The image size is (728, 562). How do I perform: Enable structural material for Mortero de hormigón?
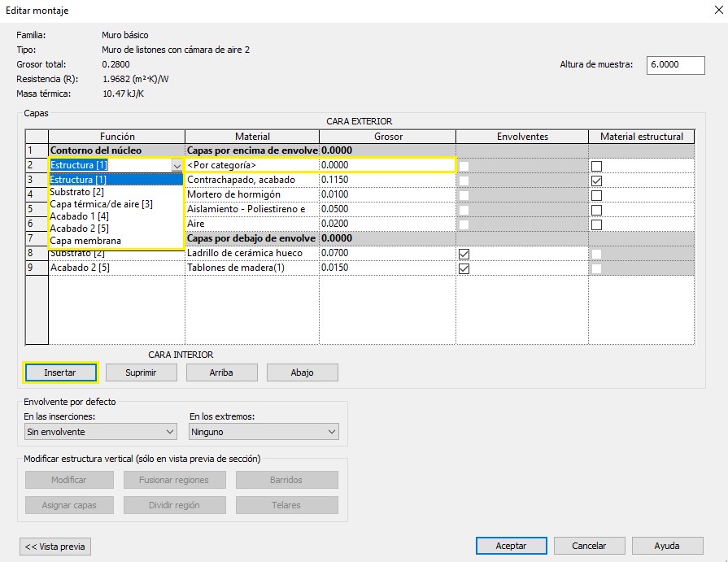coord(596,195)
